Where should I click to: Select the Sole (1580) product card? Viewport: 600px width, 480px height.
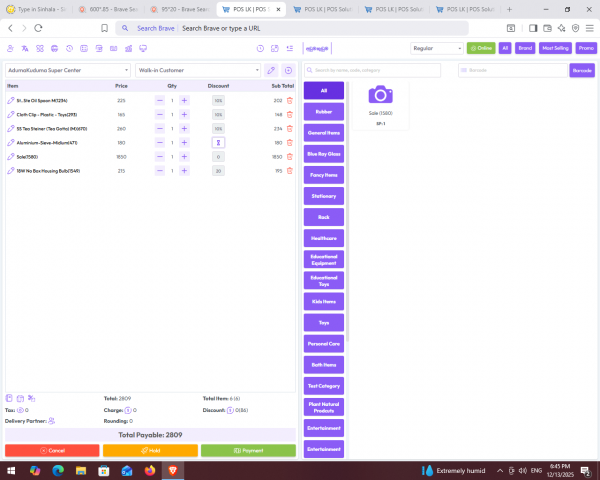coord(381,106)
